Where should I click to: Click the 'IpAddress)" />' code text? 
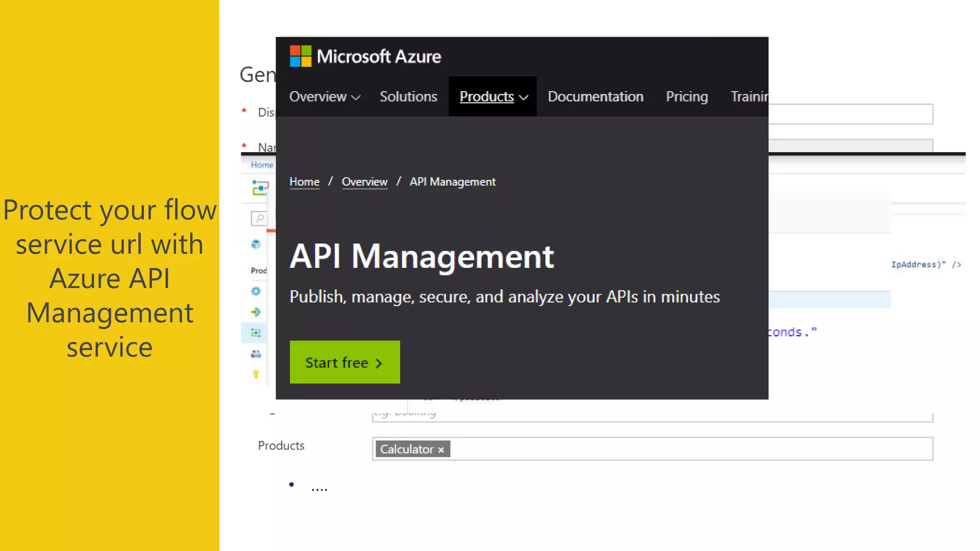click(x=926, y=264)
